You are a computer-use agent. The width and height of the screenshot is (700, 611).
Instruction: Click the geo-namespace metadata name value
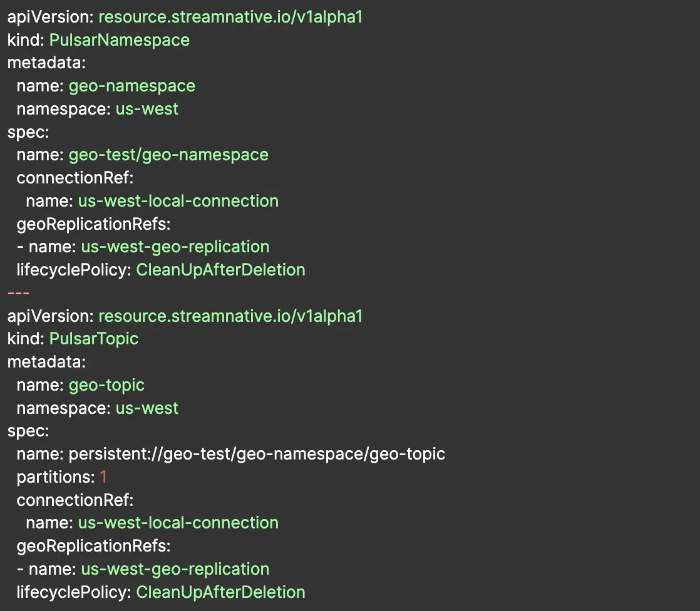131,86
